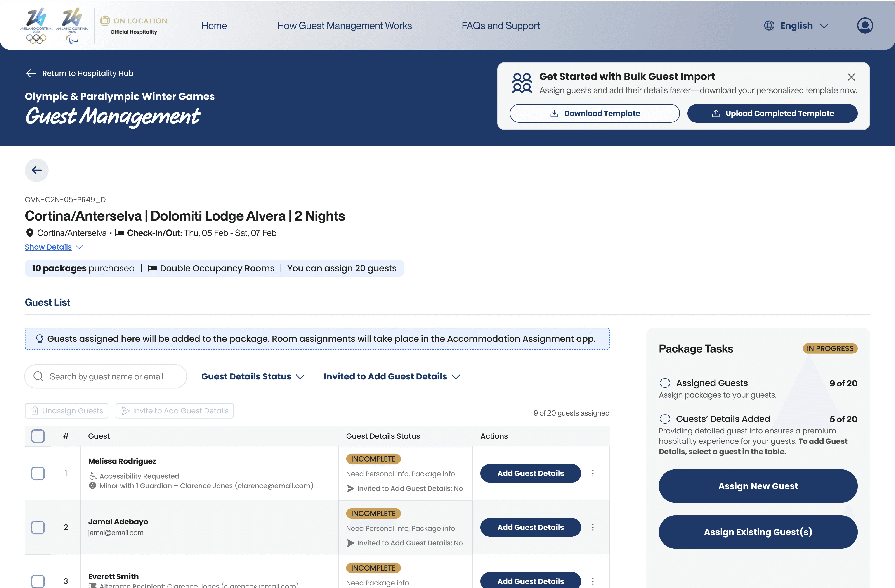Click the sent icon in Jamal's invite status
895x588 pixels.
[x=350, y=543]
